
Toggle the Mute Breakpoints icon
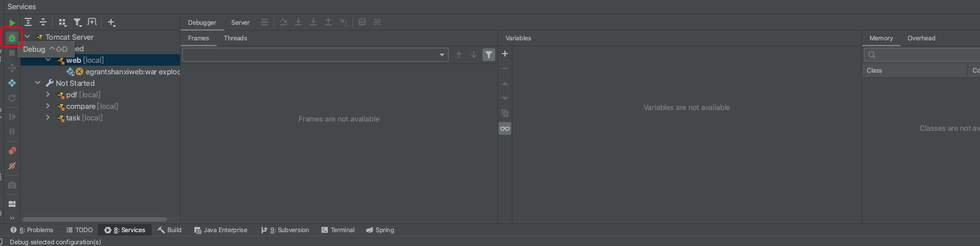tap(12, 166)
